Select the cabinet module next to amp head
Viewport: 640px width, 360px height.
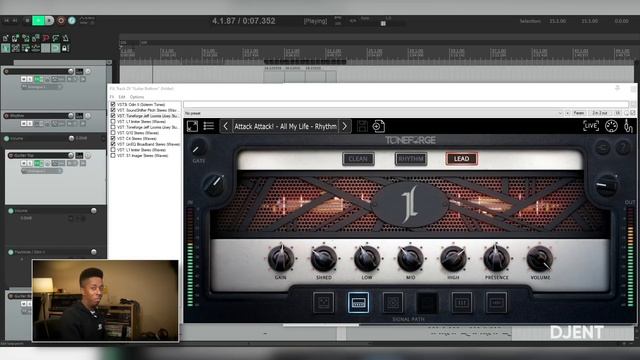click(393, 302)
